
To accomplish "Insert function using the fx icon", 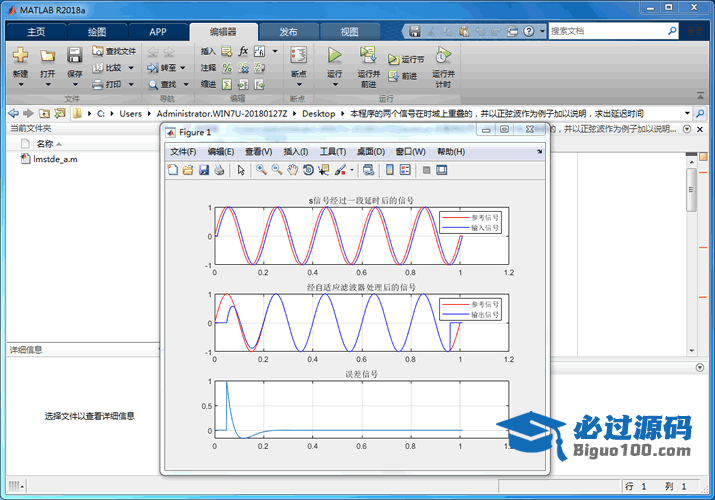I will pos(244,51).
